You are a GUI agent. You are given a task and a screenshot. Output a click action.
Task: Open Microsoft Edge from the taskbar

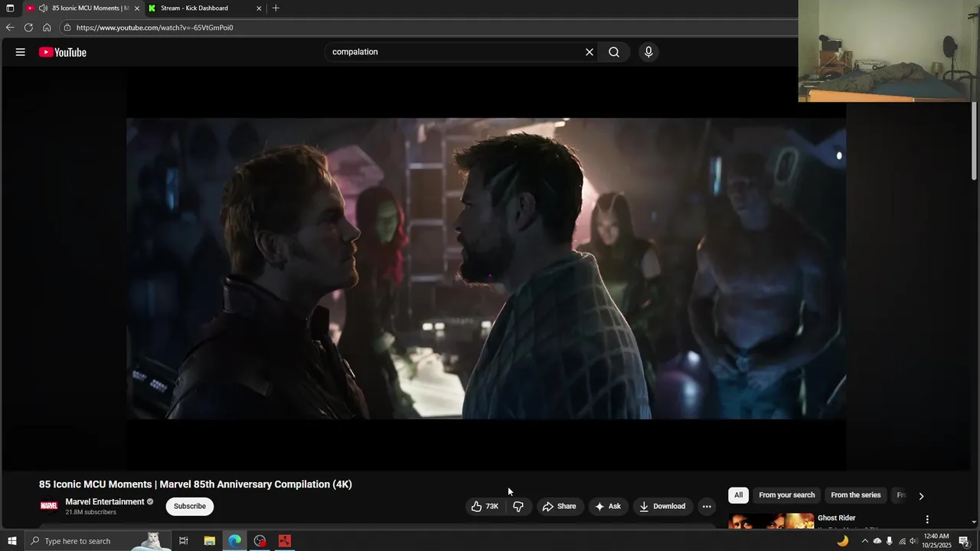point(234,541)
